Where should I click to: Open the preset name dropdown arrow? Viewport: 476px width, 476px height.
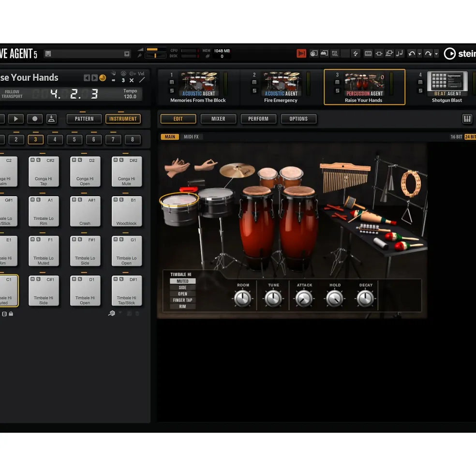pyautogui.click(x=127, y=54)
